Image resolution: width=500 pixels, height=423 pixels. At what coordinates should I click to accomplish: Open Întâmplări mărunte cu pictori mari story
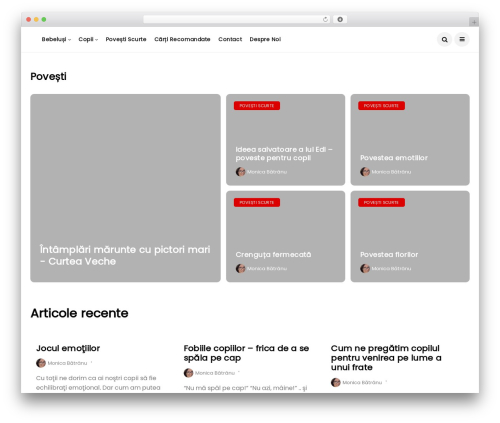125,255
